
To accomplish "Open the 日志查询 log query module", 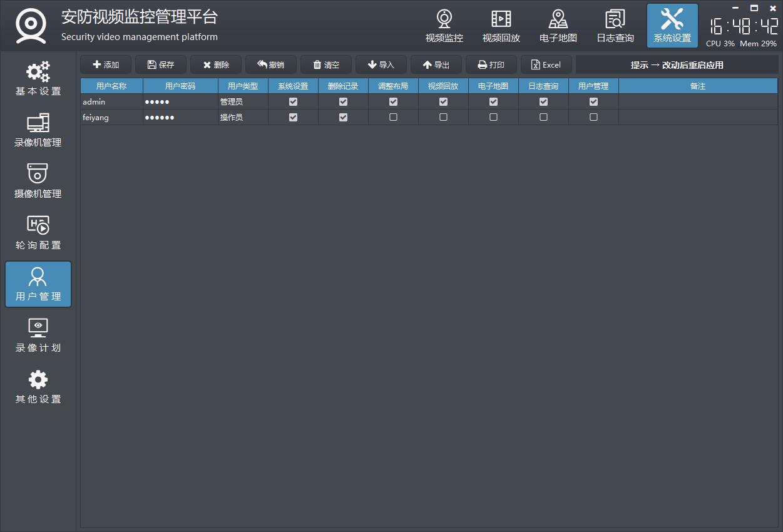I will (x=615, y=26).
